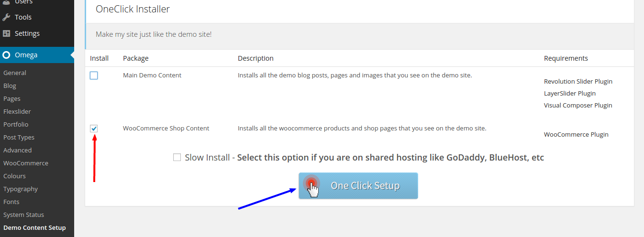
Task: Open the Portfolio settings link
Action: [16, 124]
